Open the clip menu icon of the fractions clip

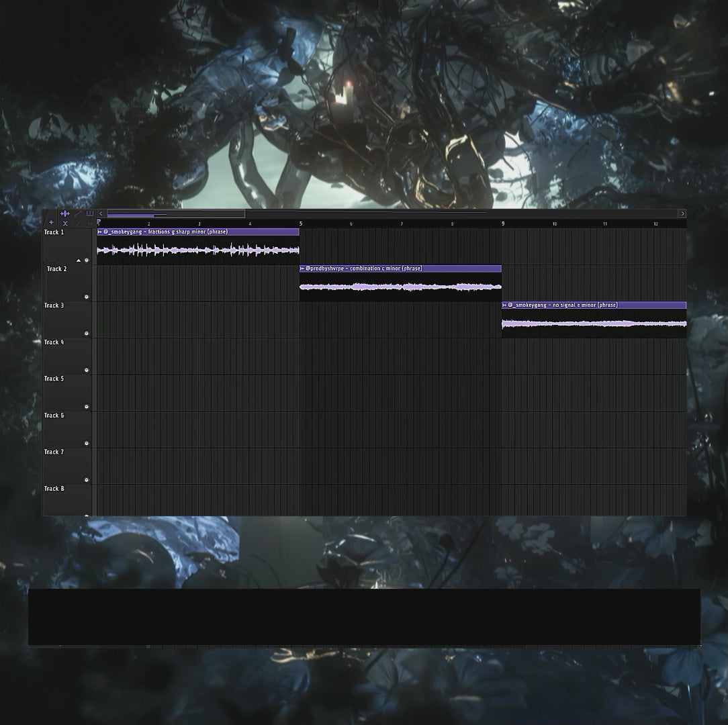tap(100, 232)
